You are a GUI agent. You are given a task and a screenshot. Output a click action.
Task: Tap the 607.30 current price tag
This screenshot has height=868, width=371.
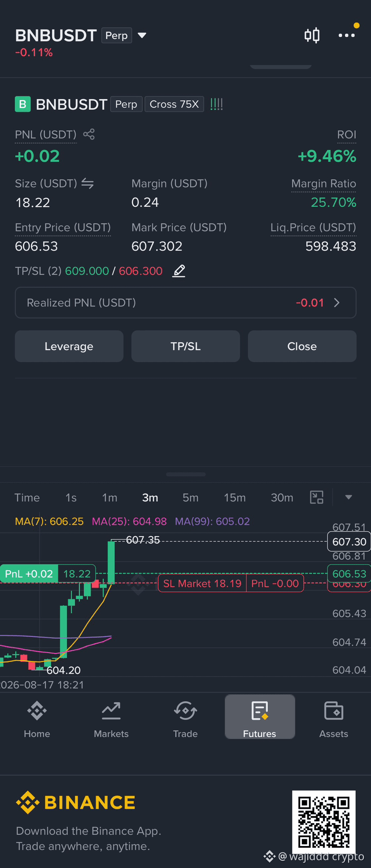tap(349, 542)
